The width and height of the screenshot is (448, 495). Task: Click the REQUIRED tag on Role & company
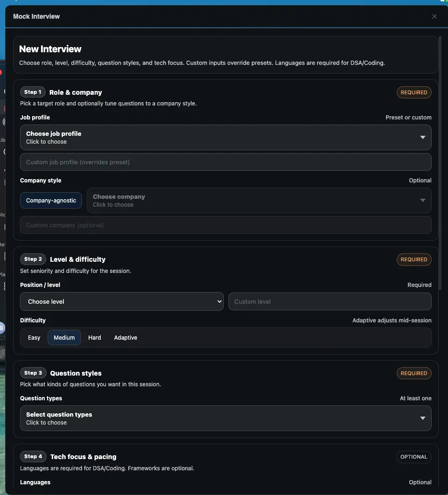click(414, 92)
